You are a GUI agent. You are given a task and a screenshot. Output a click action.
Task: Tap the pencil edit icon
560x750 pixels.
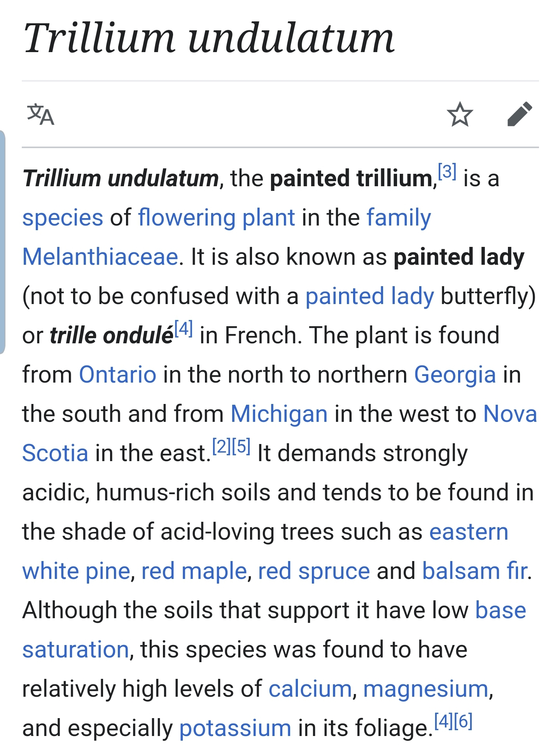click(520, 114)
